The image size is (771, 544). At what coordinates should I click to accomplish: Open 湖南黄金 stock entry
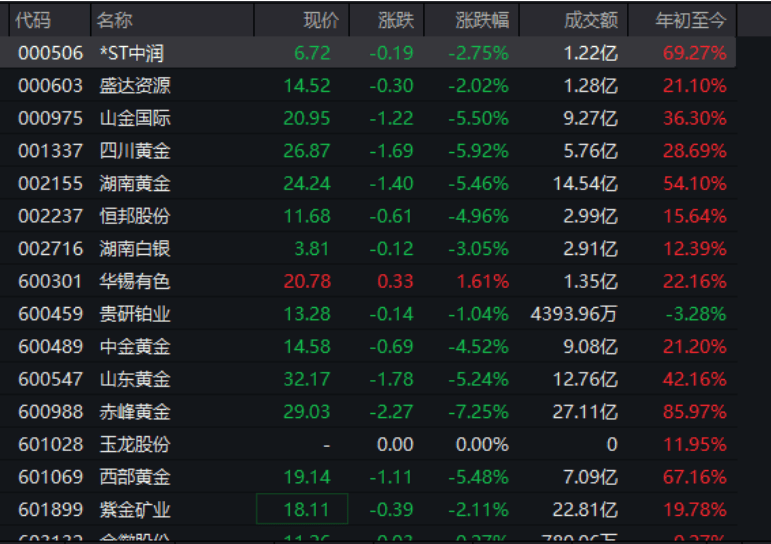[135, 183]
